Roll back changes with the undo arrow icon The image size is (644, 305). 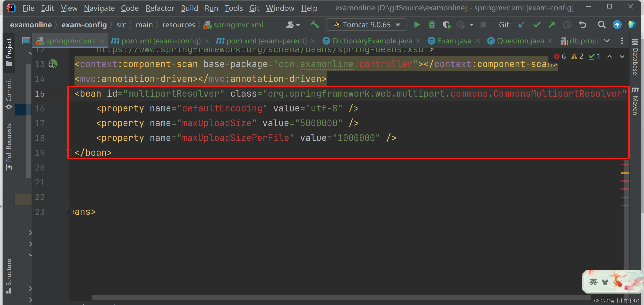coord(583,24)
